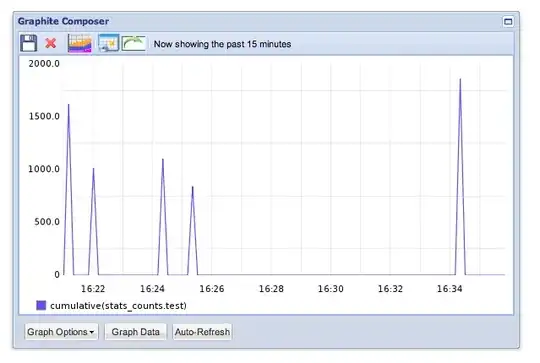
Task: Click the 16:22 time axis label
Action: (x=93, y=289)
